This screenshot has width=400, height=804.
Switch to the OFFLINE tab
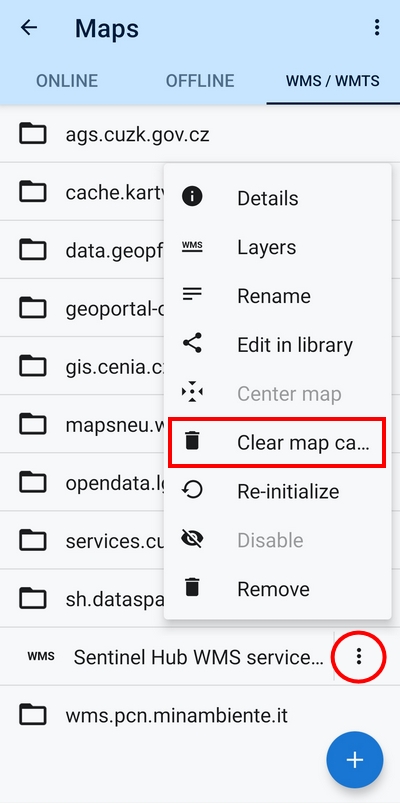click(x=200, y=81)
